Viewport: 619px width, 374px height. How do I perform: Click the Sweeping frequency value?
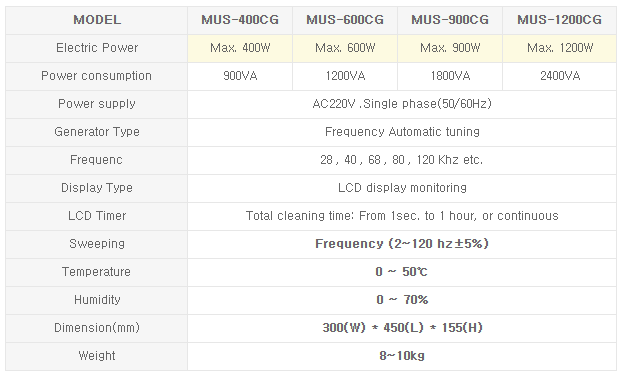pyautogui.click(x=402, y=244)
